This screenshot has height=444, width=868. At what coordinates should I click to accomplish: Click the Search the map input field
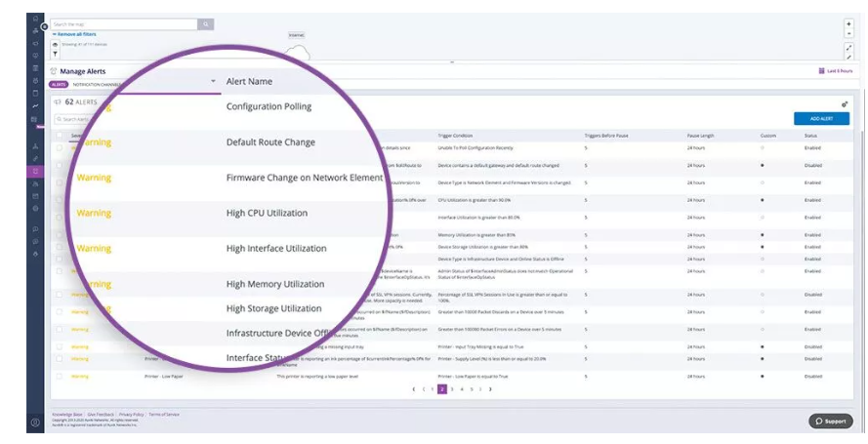point(124,24)
